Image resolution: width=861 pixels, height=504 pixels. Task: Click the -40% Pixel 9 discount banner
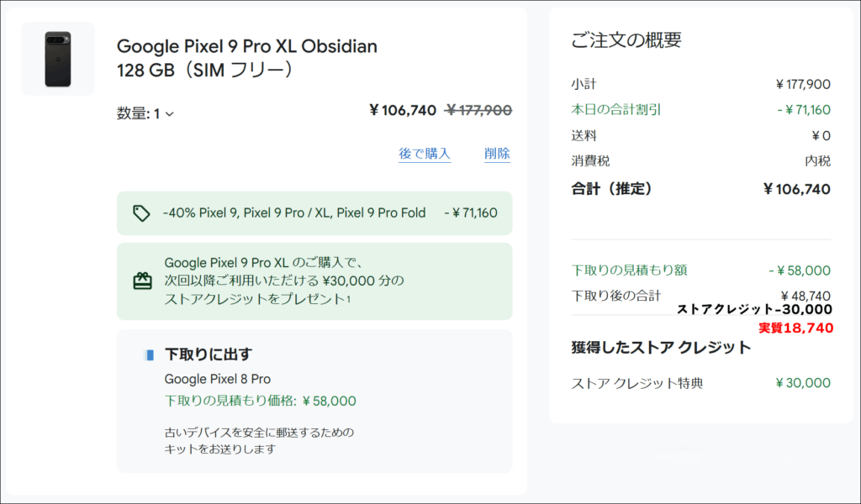pyautogui.click(x=314, y=213)
